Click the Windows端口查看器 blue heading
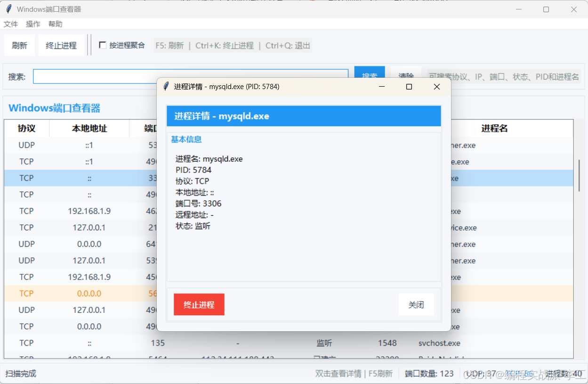Viewport: 588px width, 384px height. coord(55,108)
